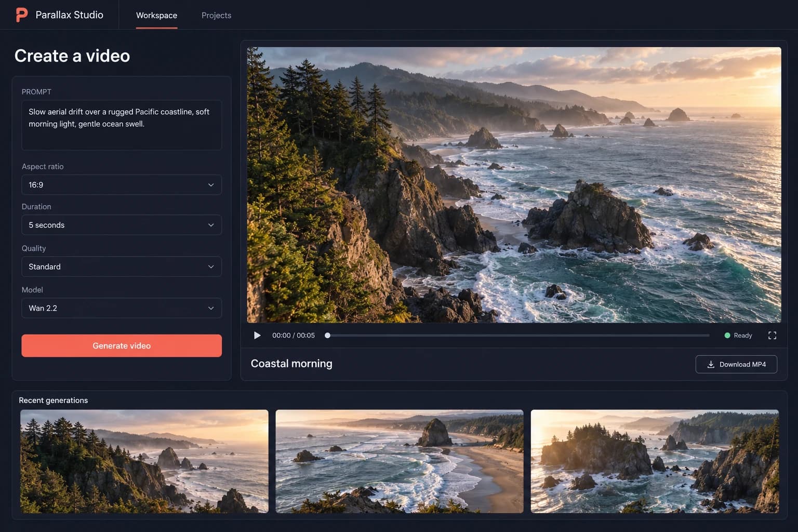Image resolution: width=798 pixels, height=532 pixels.
Task: Click the main video preview frame
Action: tap(514, 185)
